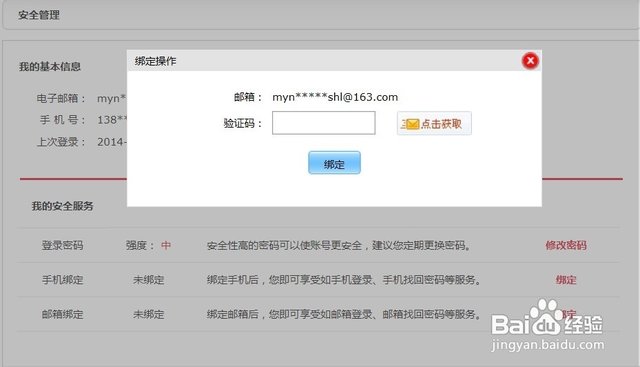Click the 我的基本信息 heading

[50, 67]
